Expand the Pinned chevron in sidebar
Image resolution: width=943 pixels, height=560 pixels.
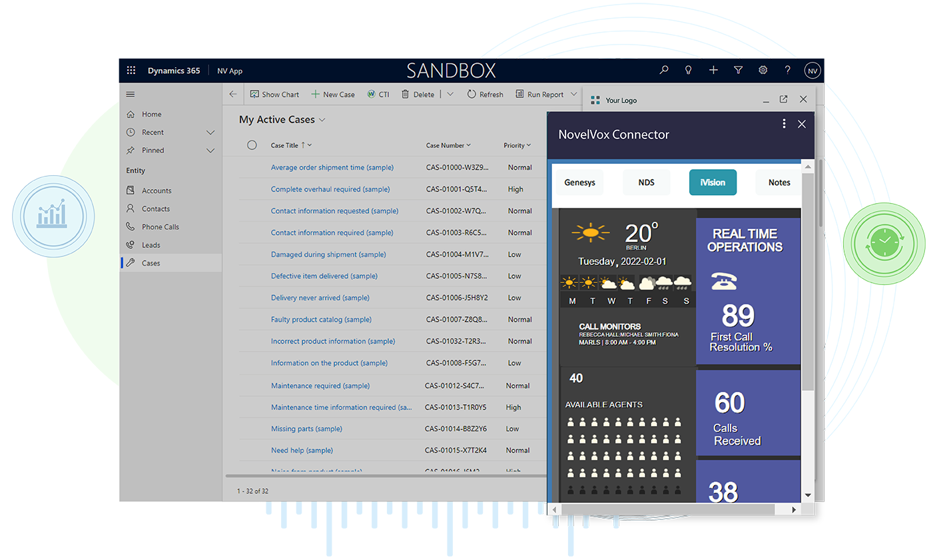tap(210, 150)
